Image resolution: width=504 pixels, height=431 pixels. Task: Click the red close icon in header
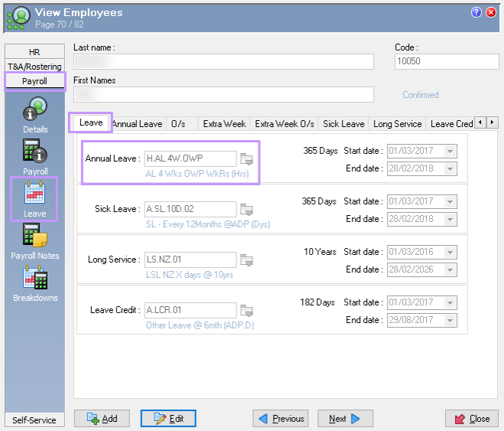491,12
